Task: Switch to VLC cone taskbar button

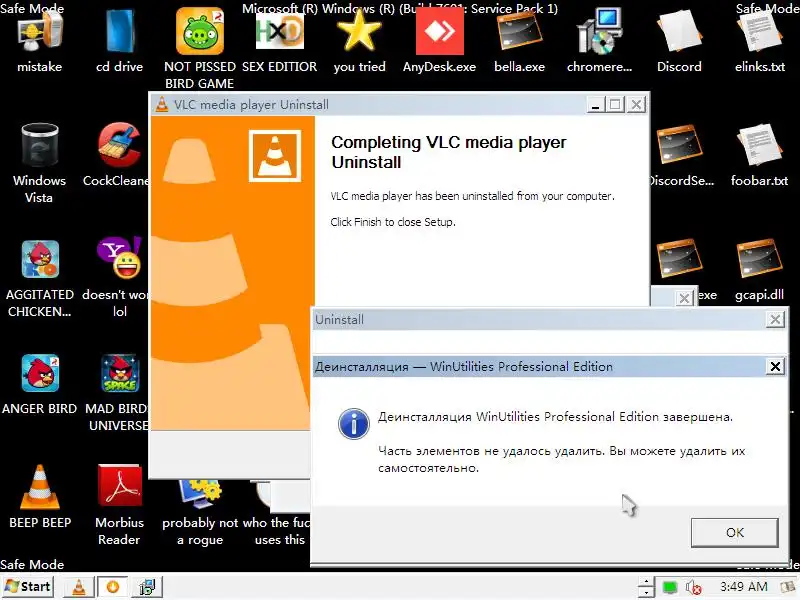Action: coord(79,587)
